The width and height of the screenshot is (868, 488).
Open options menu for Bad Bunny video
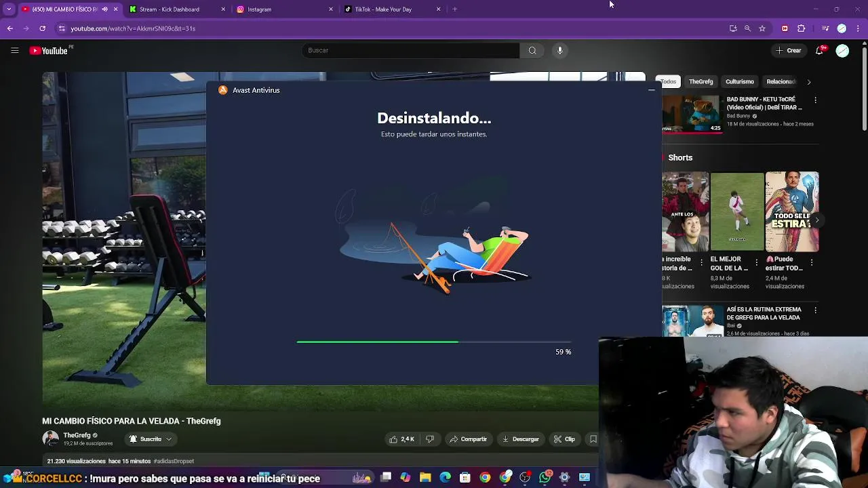815,100
